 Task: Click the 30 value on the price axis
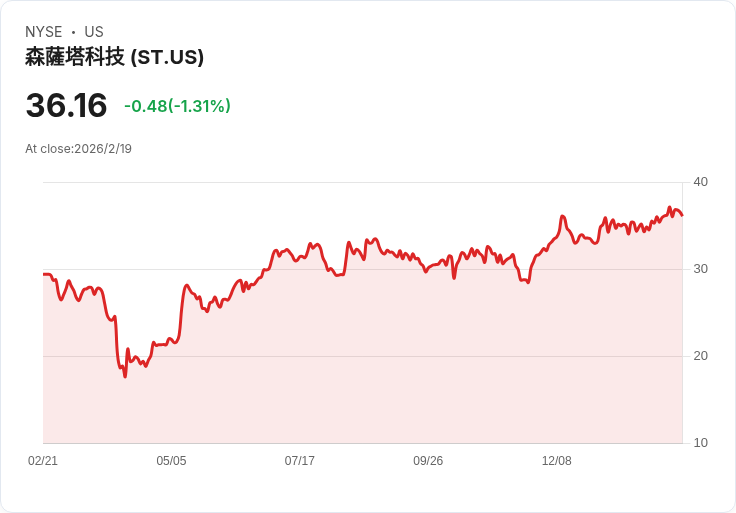pos(700,269)
